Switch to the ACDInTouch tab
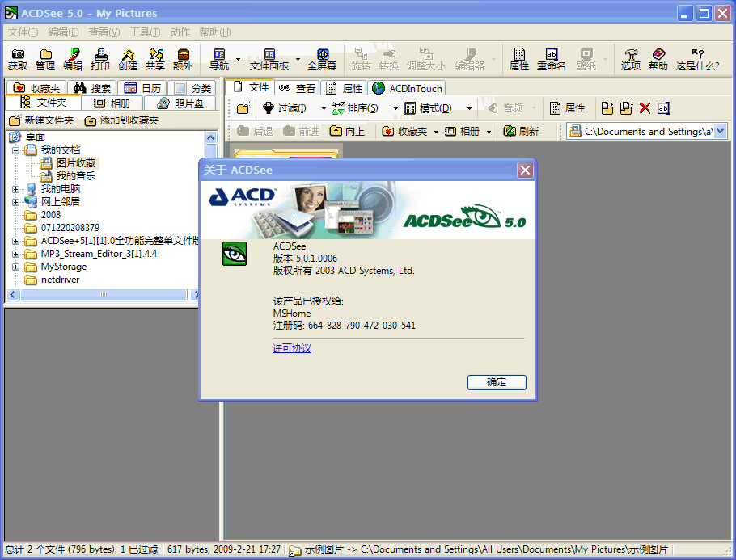The height and width of the screenshot is (560, 736). click(407, 88)
